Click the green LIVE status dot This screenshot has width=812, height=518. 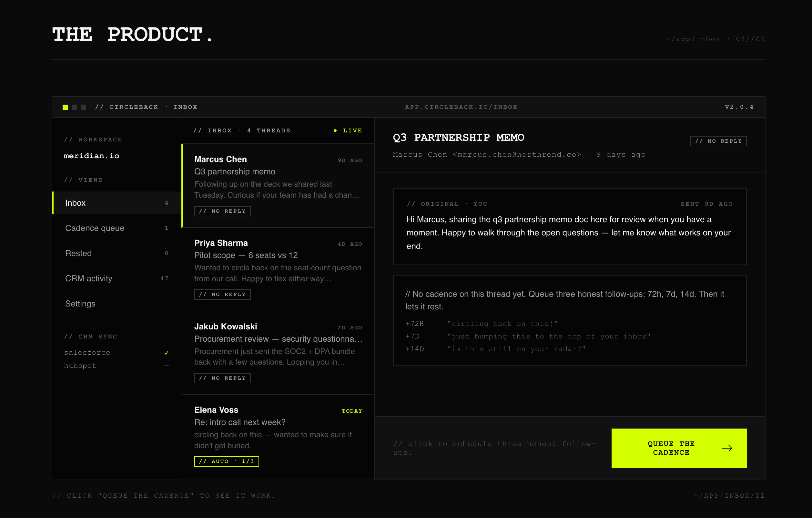[335, 130]
